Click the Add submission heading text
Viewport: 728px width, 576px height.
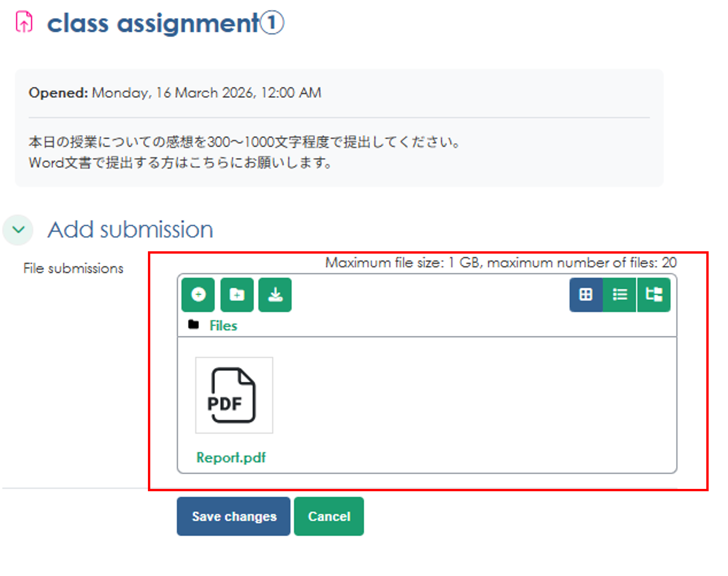point(130,230)
